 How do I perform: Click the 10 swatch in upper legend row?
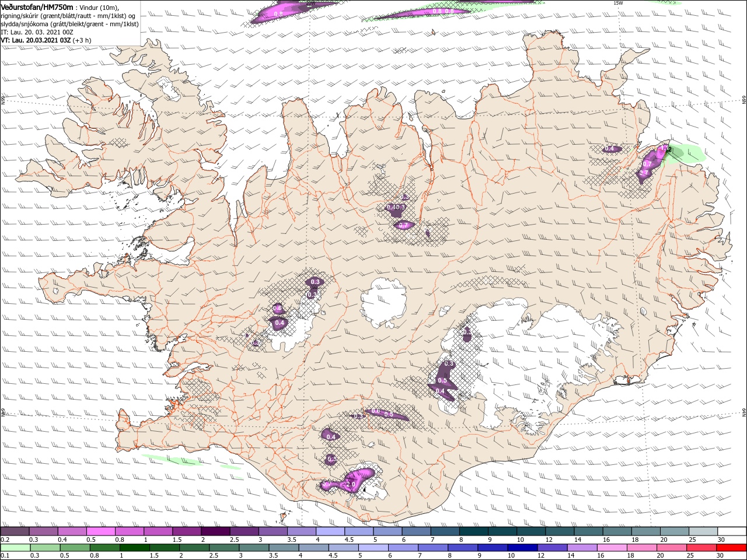click(x=531, y=531)
